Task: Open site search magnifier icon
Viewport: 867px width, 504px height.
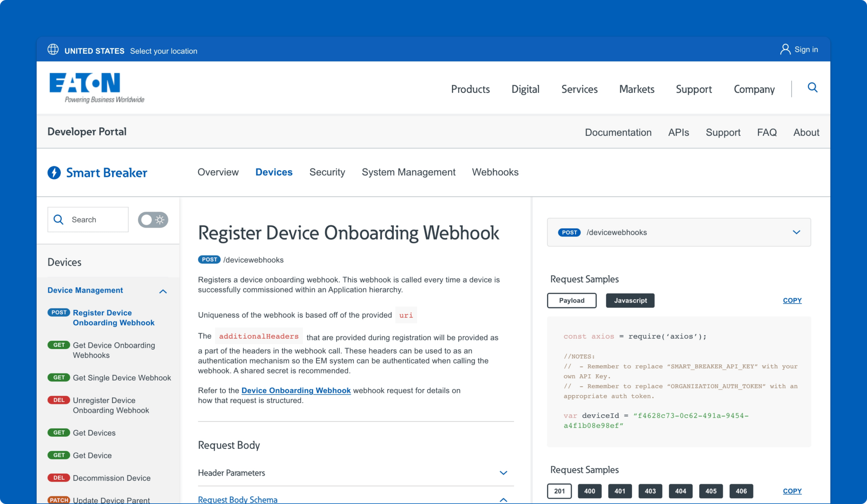Action: (812, 88)
